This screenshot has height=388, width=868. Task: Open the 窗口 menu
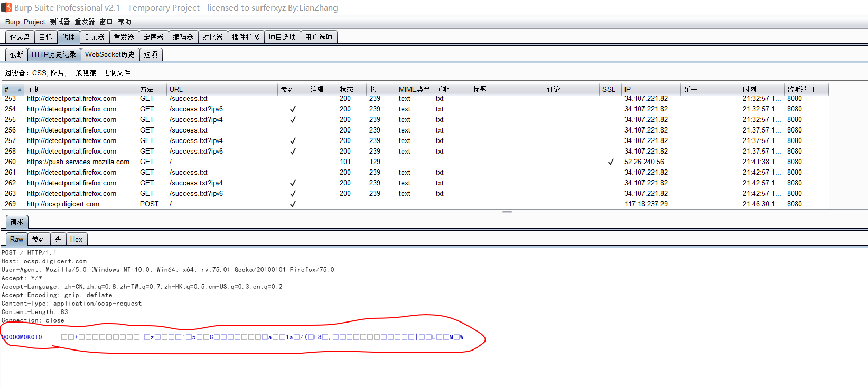point(106,22)
